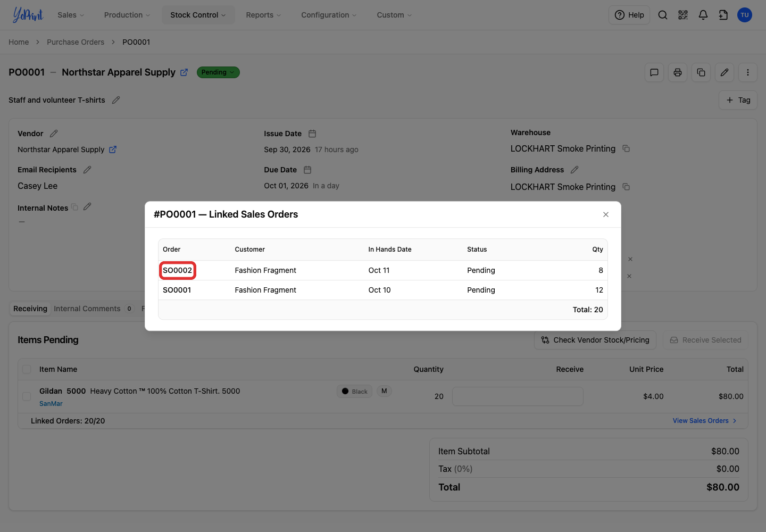
Task: Check the Gildan 5000 item checkbox
Action: click(x=27, y=396)
